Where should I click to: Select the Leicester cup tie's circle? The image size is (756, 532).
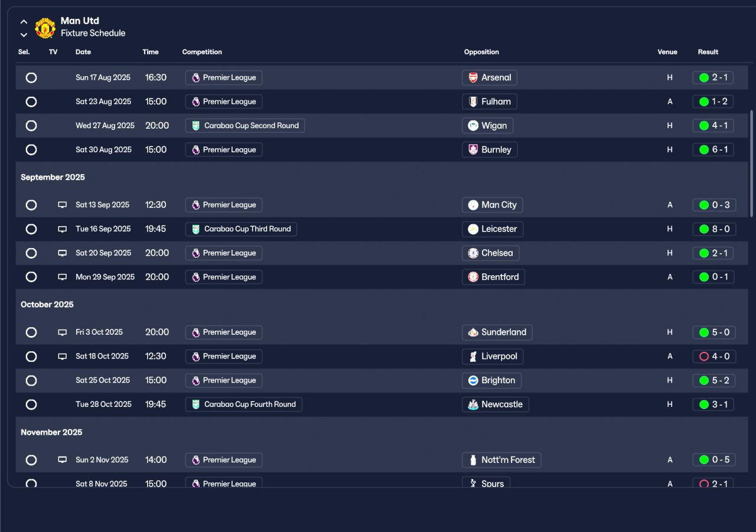coord(31,229)
